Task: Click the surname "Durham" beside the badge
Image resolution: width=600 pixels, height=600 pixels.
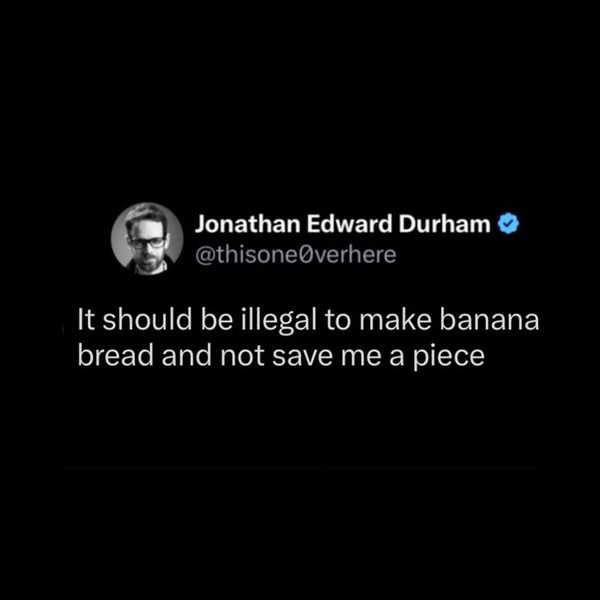Action: [x=445, y=224]
